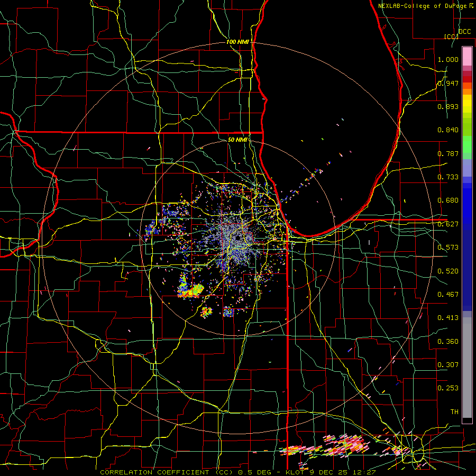
Task: Pick the lavender swatch near 0.733
Action: 467,168
